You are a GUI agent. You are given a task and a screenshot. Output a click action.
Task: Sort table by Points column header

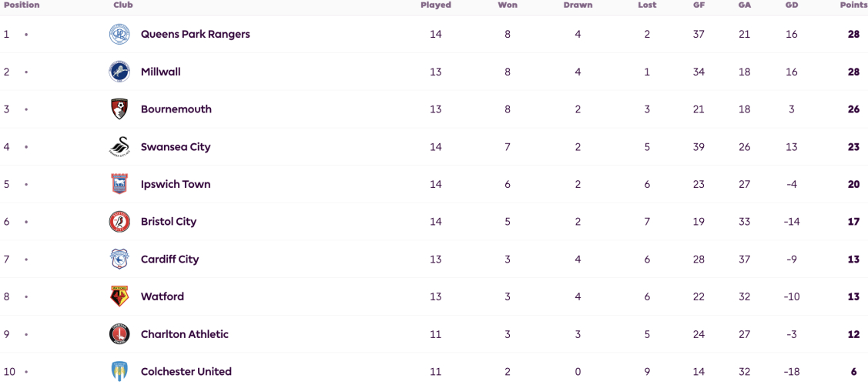[853, 5]
